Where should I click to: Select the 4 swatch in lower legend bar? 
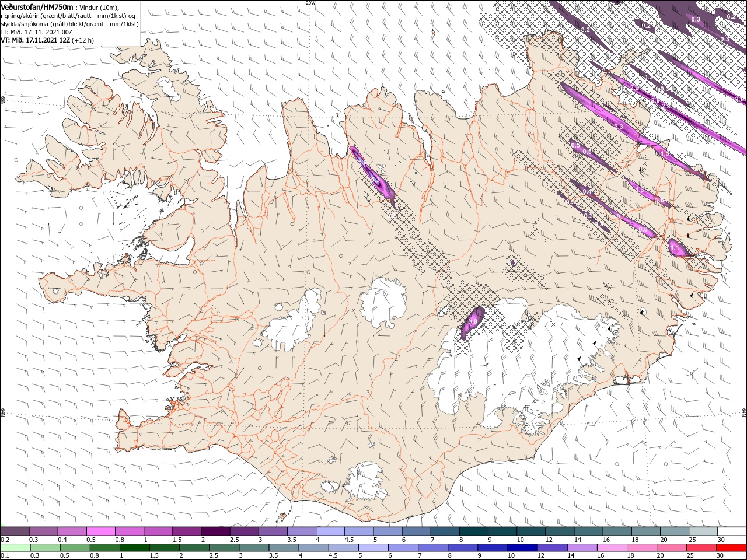(313, 548)
